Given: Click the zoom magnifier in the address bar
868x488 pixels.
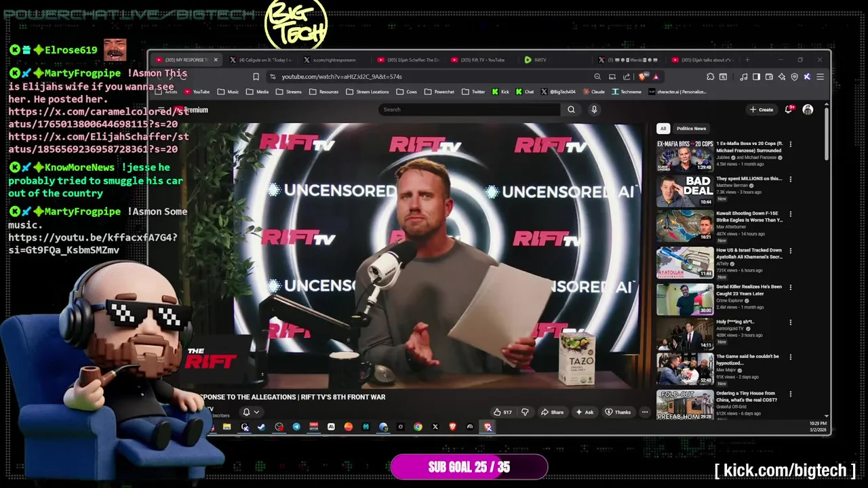Looking at the screenshot, I should [597, 77].
